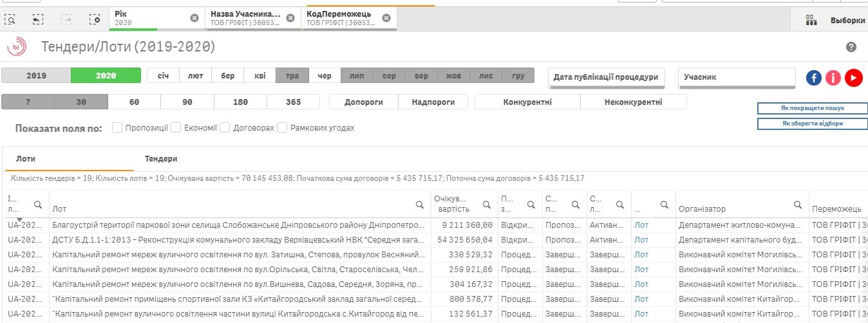The height and width of the screenshot is (323, 868).
Task: Open the smart search selection tool
Action: click(10, 19)
